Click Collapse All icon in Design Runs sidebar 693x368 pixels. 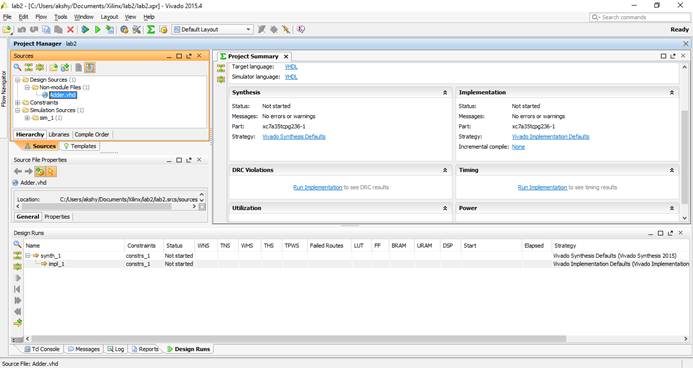pyautogui.click(x=17, y=255)
